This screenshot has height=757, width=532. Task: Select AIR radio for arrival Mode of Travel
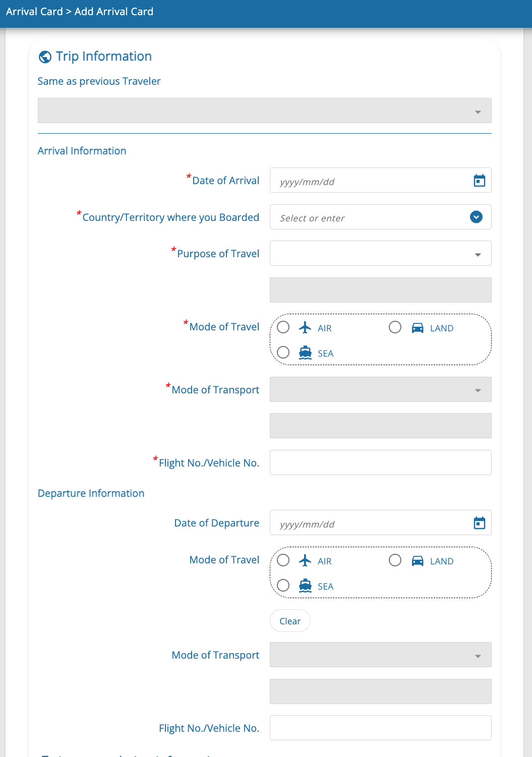click(x=283, y=327)
